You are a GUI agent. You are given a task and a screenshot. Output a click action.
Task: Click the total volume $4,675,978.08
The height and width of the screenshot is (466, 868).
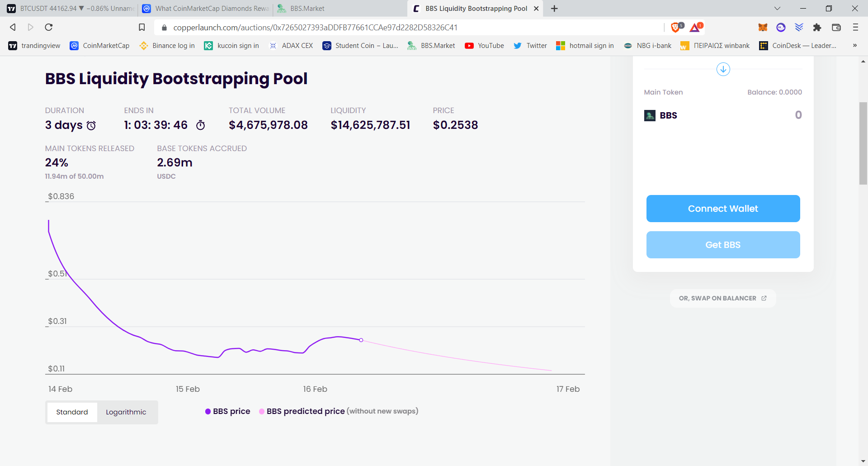[268, 125]
